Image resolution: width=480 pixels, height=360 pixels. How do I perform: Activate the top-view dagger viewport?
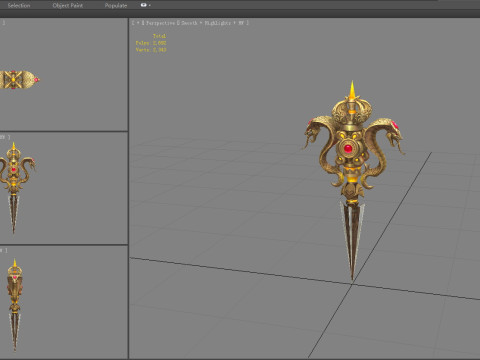pyautogui.click(x=63, y=74)
